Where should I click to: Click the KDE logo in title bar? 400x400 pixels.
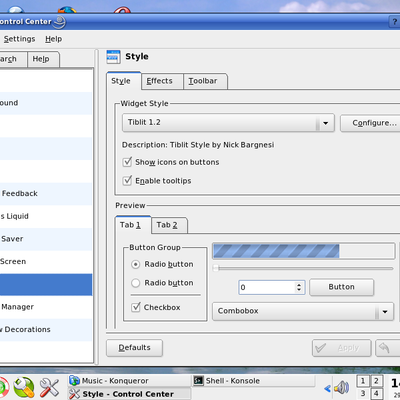point(60,22)
